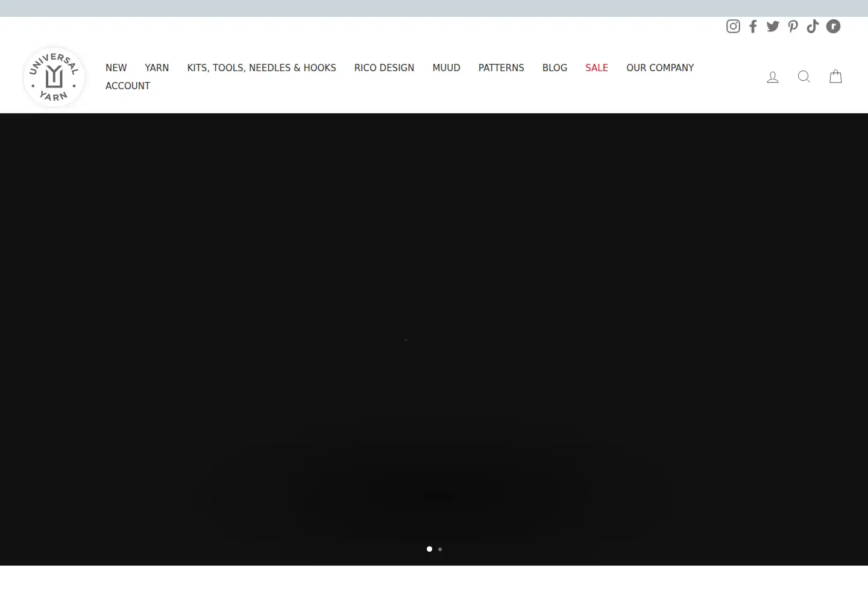The height and width of the screenshot is (603, 868).
Task: Open site search magnifier
Action: (x=804, y=77)
